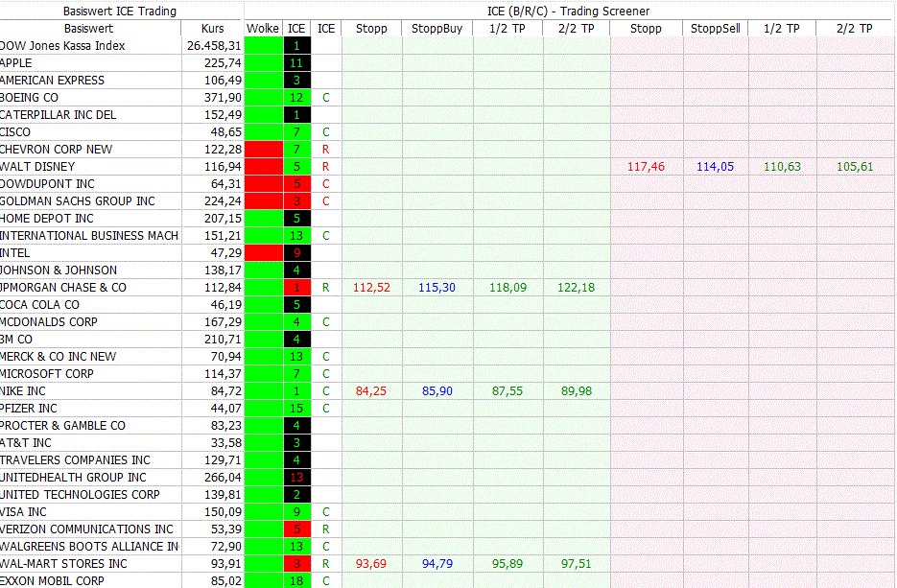The height and width of the screenshot is (588, 897).
Task: Click VERIZON COMMUNICATIONS INC name
Action: [x=86, y=529]
